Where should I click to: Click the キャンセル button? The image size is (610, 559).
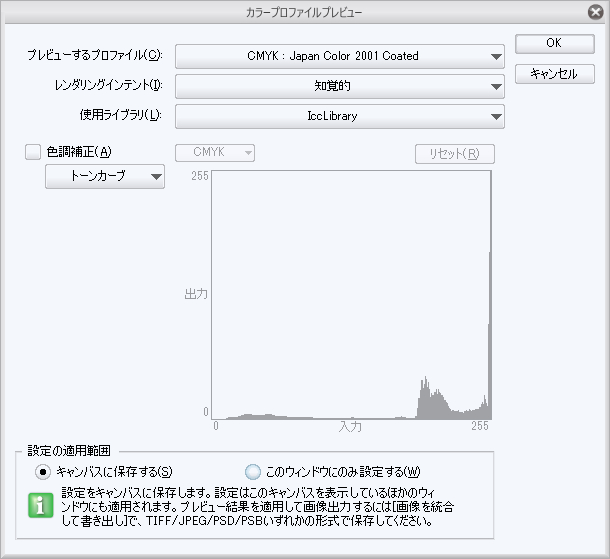point(555,74)
